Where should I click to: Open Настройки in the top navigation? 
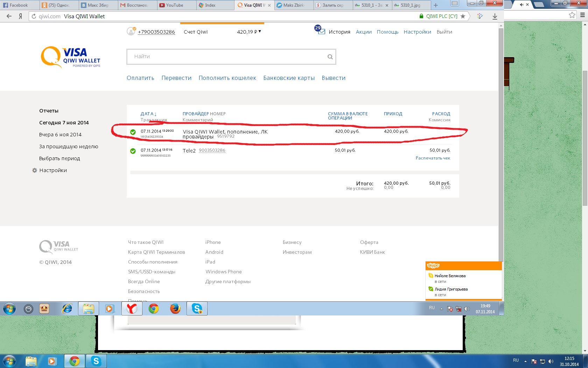pyautogui.click(x=418, y=32)
